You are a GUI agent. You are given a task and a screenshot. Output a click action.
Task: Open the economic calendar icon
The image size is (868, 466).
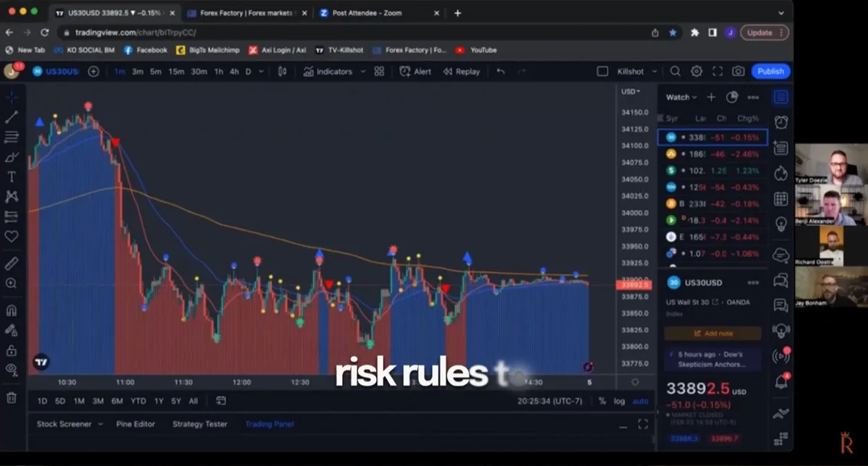(x=781, y=199)
